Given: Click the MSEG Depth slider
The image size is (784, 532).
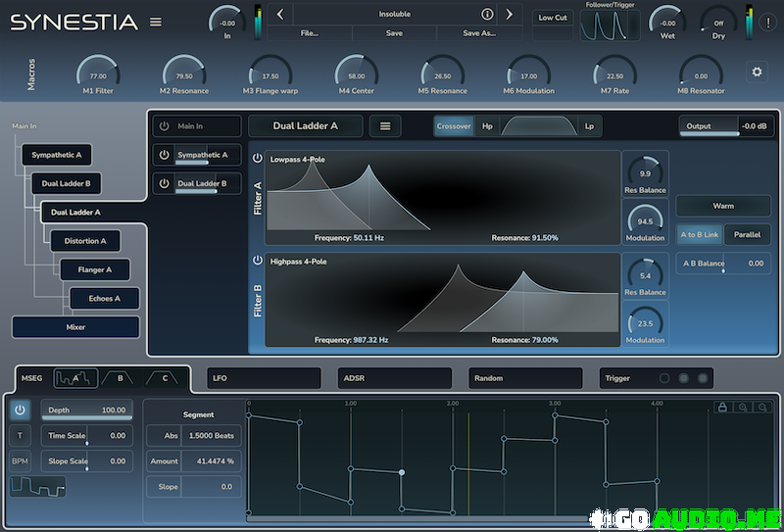Looking at the screenshot, I should click(x=87, y=410).
